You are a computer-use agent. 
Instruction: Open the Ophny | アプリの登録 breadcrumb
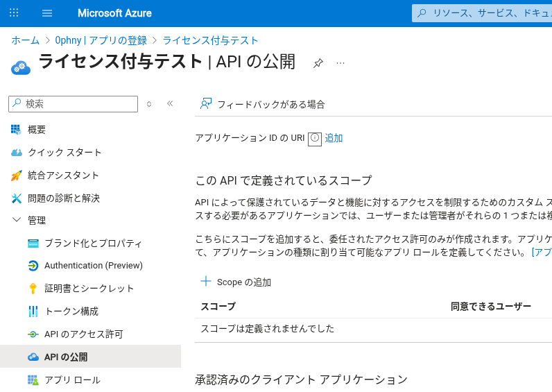click(x=101, y=40)
